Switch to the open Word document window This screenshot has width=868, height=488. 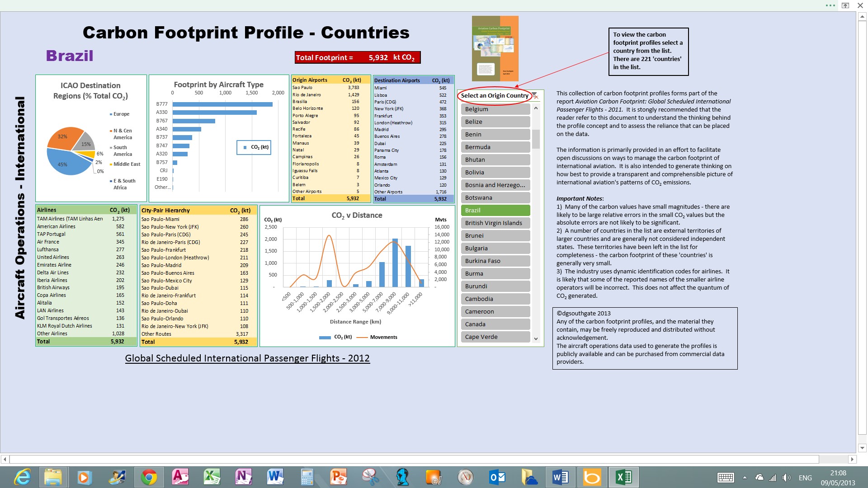(x=561, y=477)
